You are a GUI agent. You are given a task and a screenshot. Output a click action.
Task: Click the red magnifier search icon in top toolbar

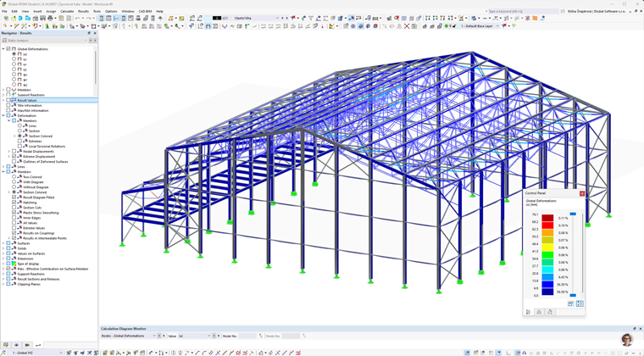(x=397, y=18)
